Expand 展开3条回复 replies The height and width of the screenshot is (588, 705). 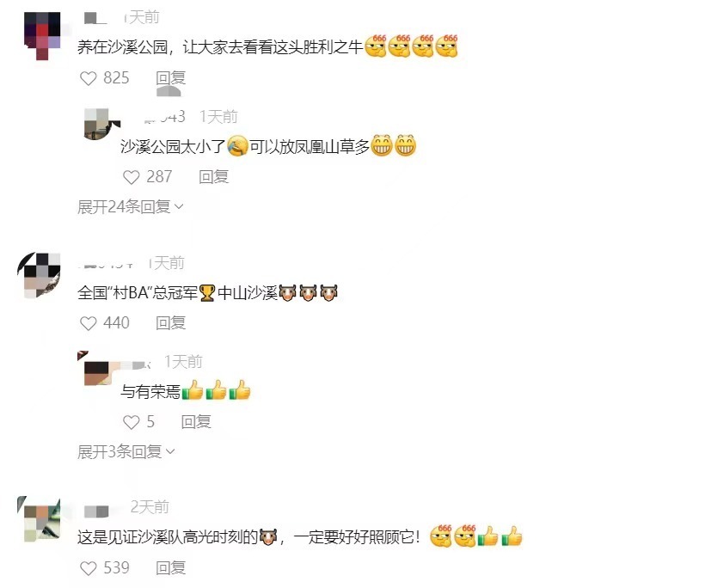(126, 452)
